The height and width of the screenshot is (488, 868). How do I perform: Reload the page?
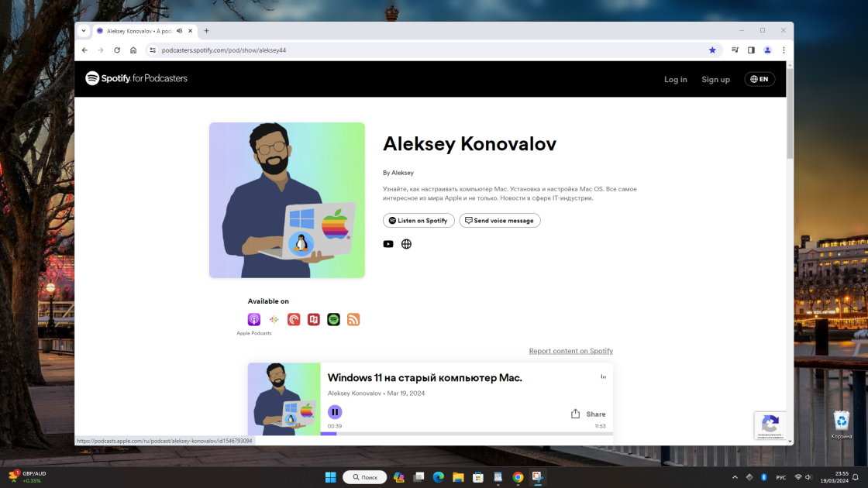coord(117,50)
